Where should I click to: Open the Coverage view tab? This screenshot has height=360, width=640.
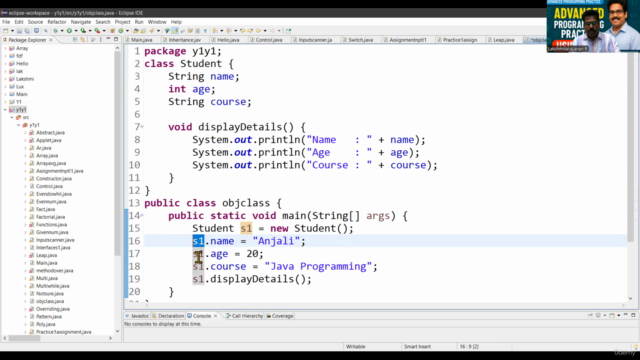280,316
